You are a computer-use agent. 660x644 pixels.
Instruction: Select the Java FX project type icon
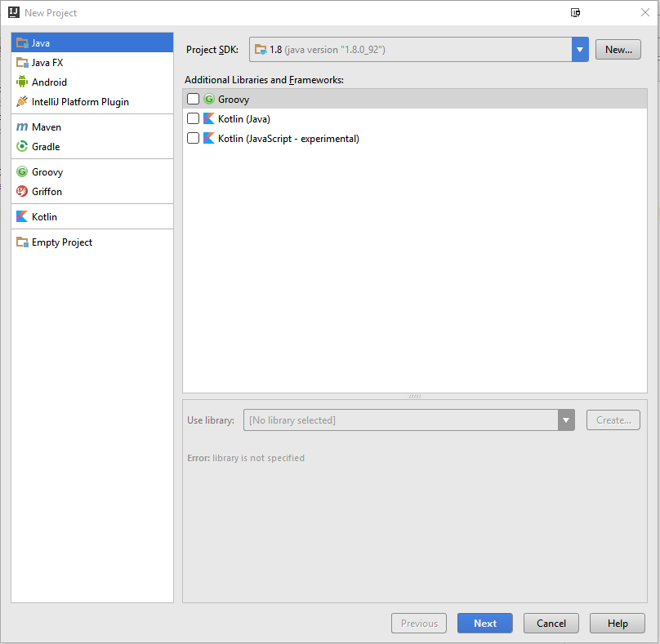click(22, 63)
